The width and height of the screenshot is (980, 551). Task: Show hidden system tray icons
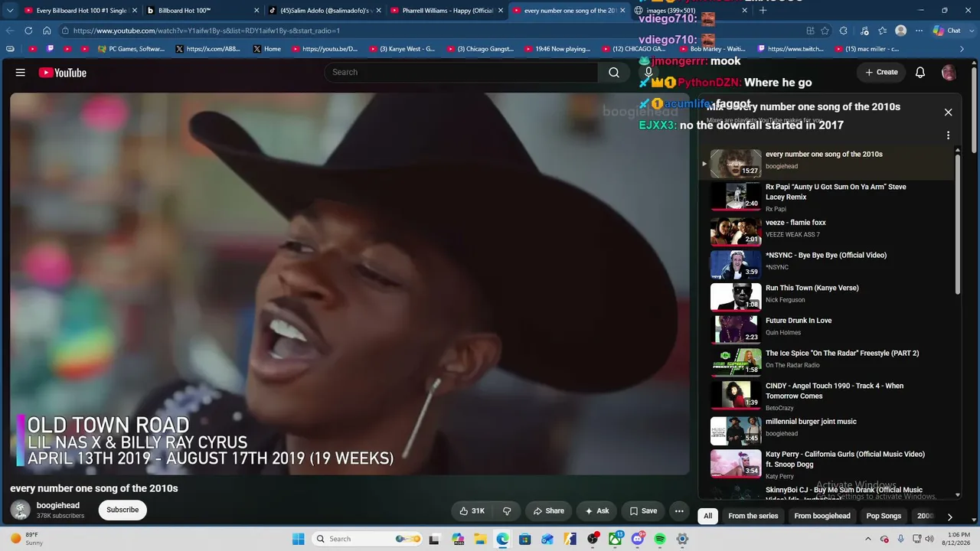click(867, 539)
